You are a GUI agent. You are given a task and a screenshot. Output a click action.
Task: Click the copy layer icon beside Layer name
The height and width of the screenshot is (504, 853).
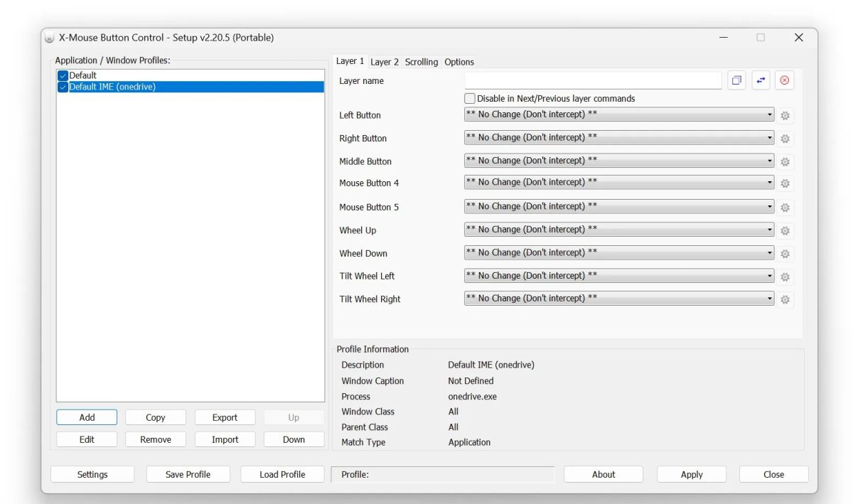(736, 80)
